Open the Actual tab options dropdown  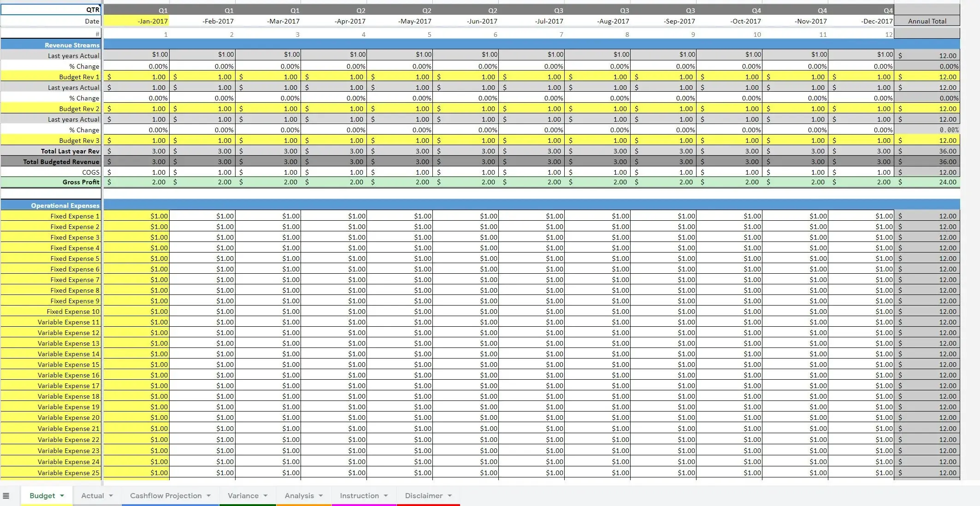(111, 495)
